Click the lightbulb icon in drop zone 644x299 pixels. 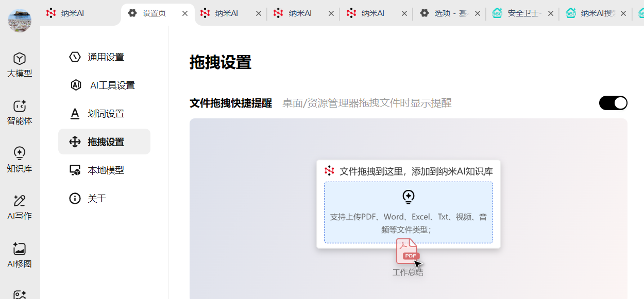click(408, 197)
